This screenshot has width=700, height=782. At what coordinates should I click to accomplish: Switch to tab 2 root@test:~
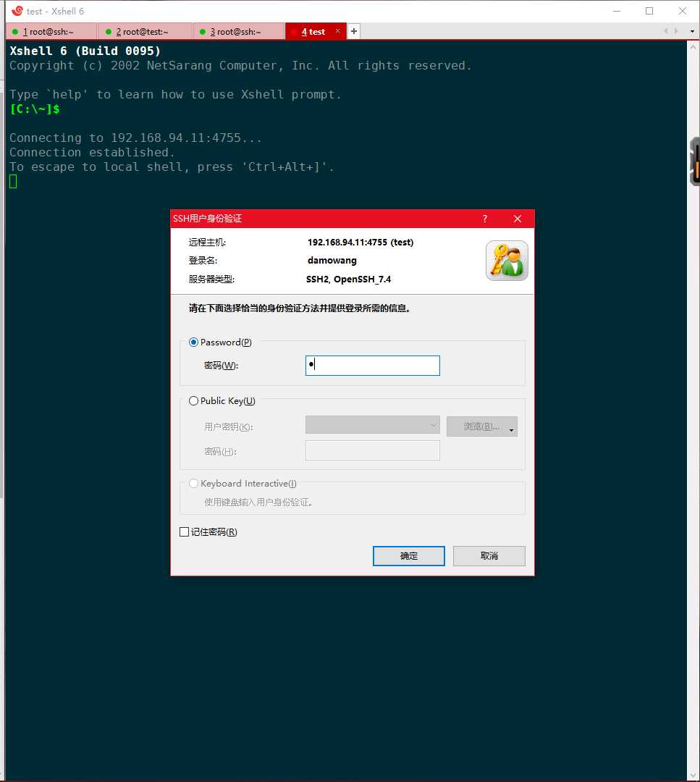(145, 31)
